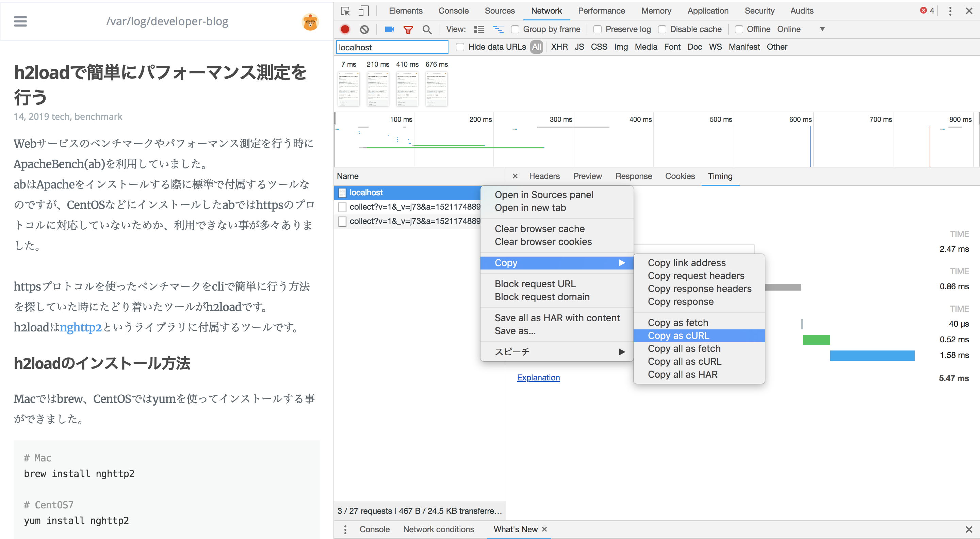Switch to large request rows view
Viewport: 980px width, 539px height.
479,29
